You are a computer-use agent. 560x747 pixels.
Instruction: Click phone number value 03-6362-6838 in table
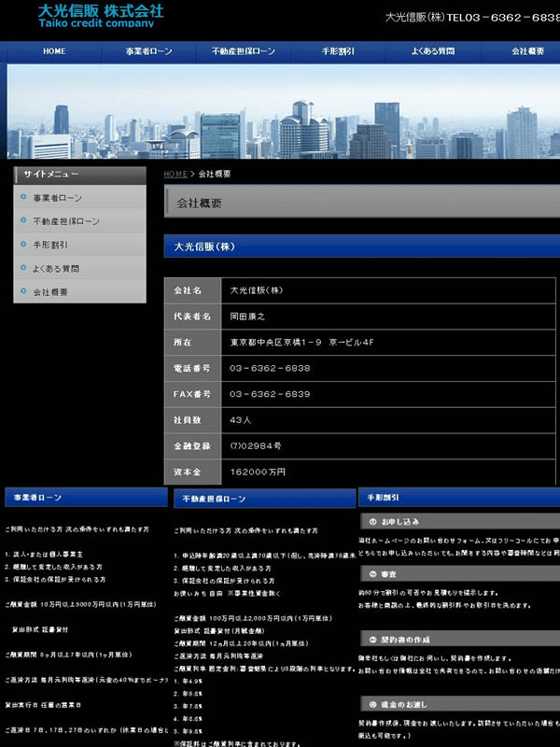coord(270,368)
